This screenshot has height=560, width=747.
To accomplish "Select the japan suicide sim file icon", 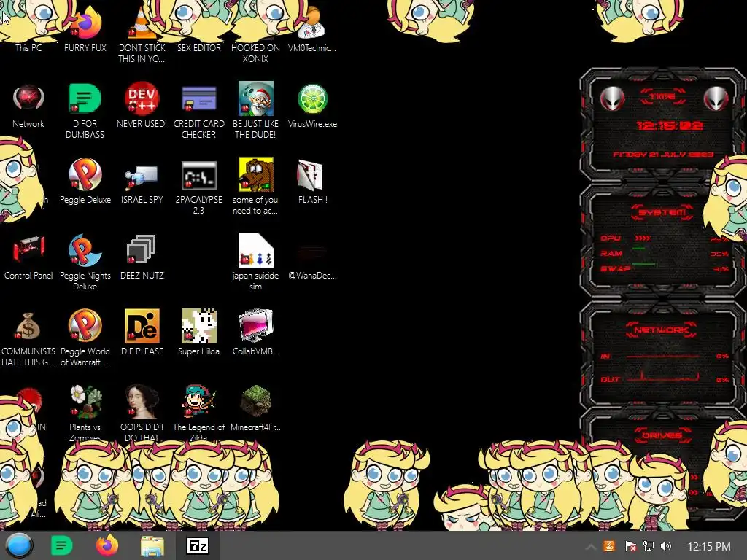I will [255, 262].
